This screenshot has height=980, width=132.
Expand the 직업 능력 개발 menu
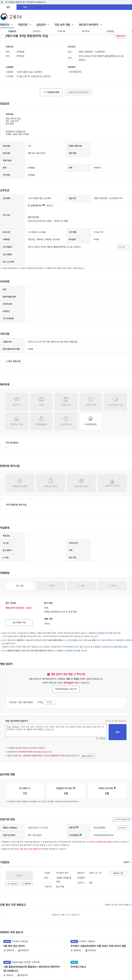click(64, 25)
